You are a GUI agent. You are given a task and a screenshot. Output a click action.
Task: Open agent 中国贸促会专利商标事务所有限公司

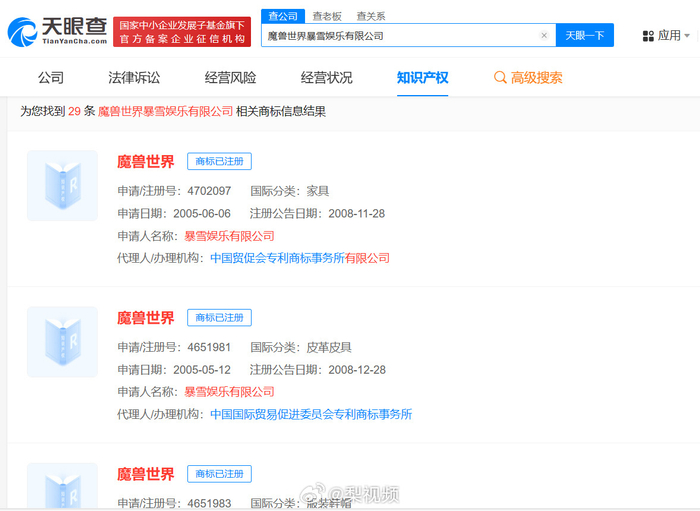pos(300,258)
